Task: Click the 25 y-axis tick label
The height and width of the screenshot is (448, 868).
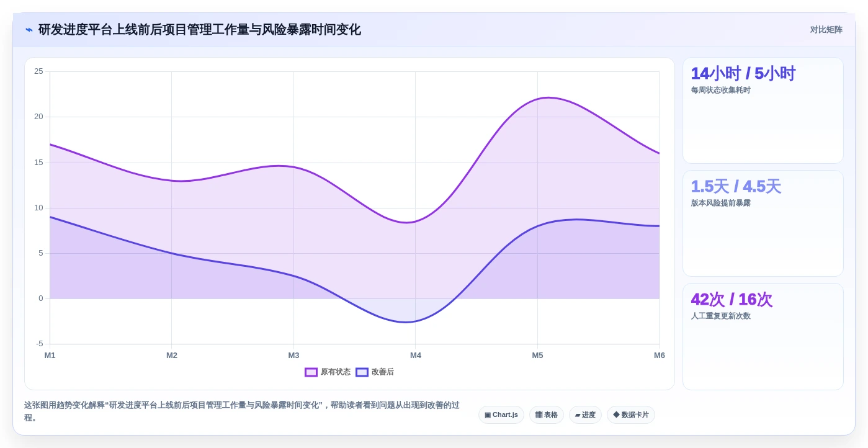Action: (38, 71)
